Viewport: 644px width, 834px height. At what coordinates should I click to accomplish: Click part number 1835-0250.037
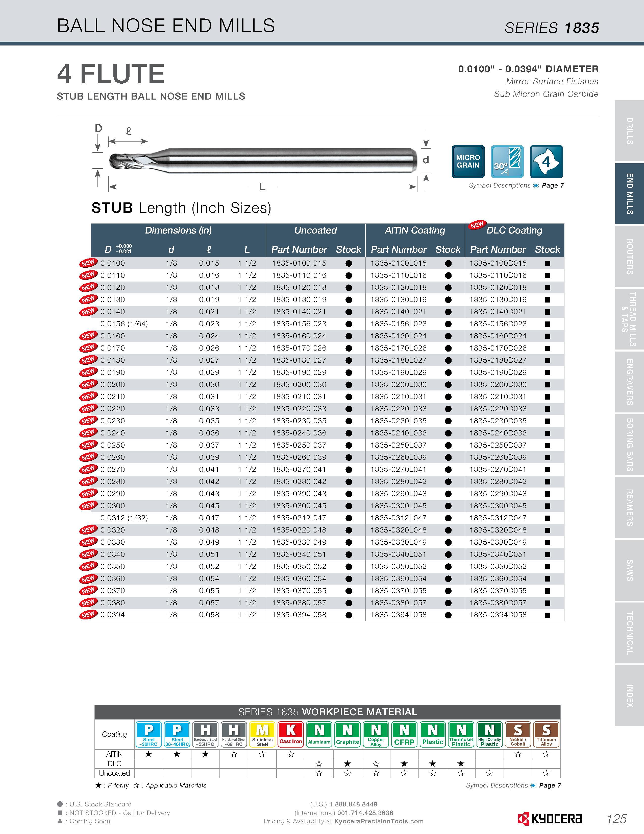[299, 445]
